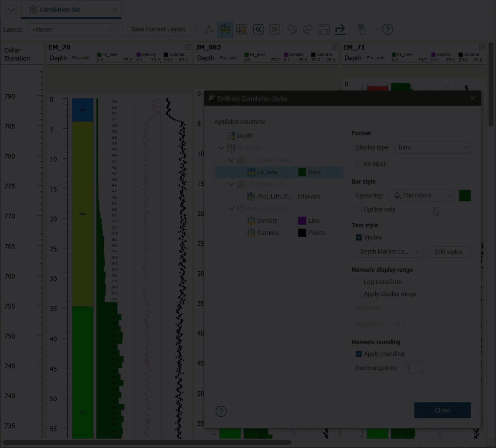Viewport: 496px width, 448px height.
Task: Open the Layout dropdown showing None
Action: pos(72,30)
